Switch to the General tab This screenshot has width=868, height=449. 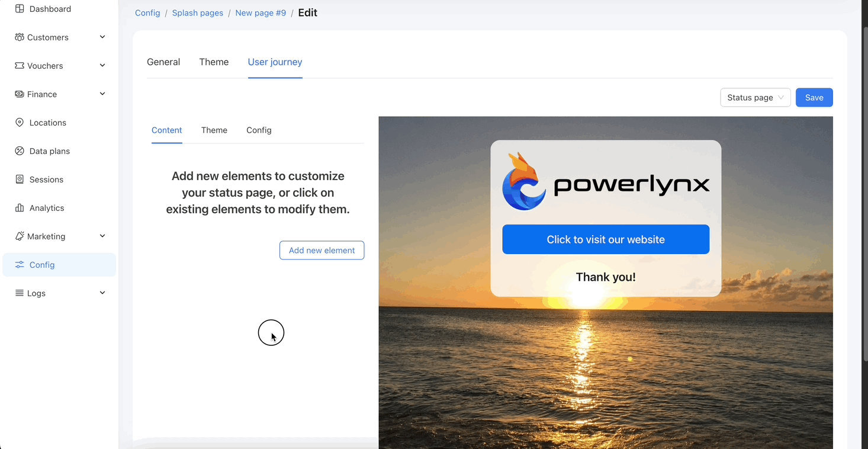pyautogui.click(x=163, y=62)
